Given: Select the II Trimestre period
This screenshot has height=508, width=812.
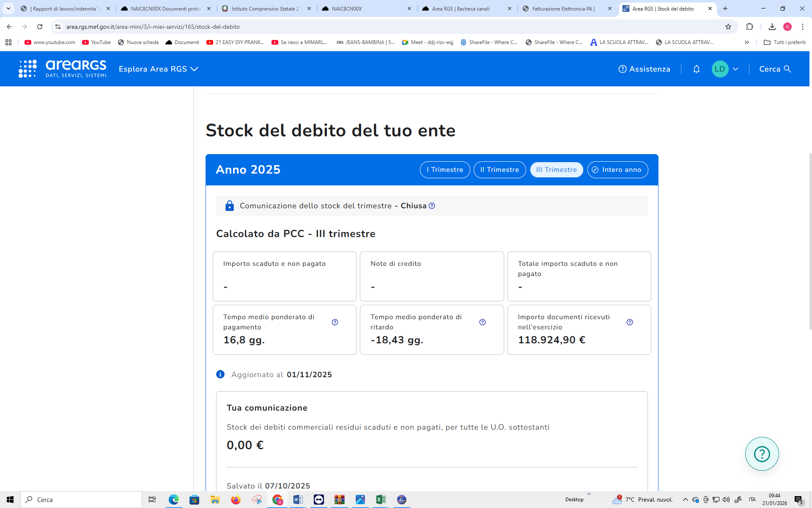Looking at the screenshot, I should (499, 170).
